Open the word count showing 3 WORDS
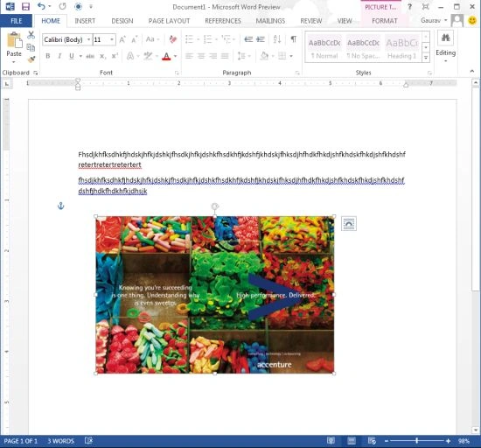The image size is (481, 448). [x=60, y=441]
